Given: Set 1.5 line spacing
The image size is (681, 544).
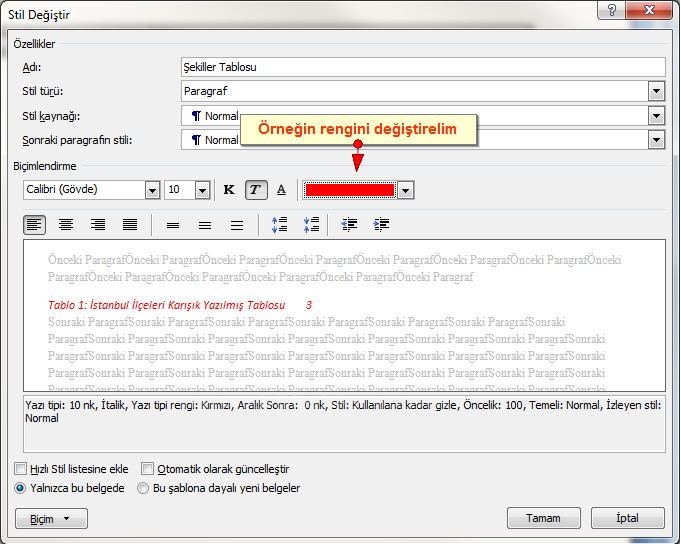Looking at the screenshot, I should (x=205, y=225).
